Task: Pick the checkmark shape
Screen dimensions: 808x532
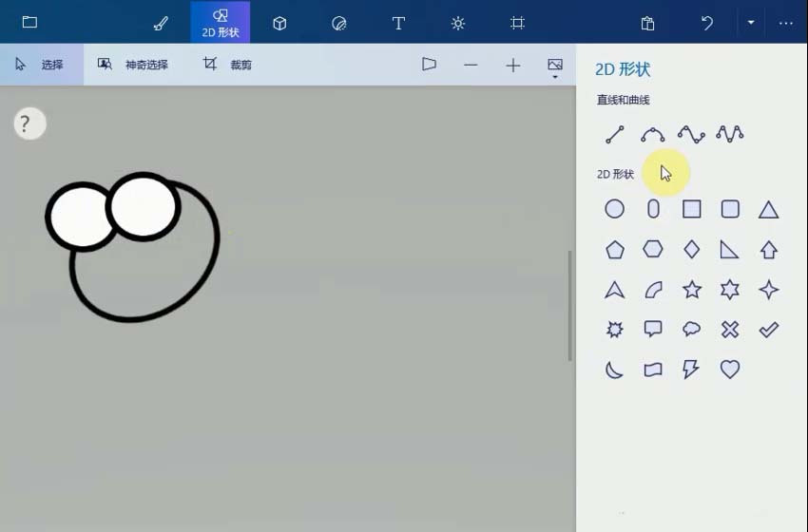Action: point(768,329)
